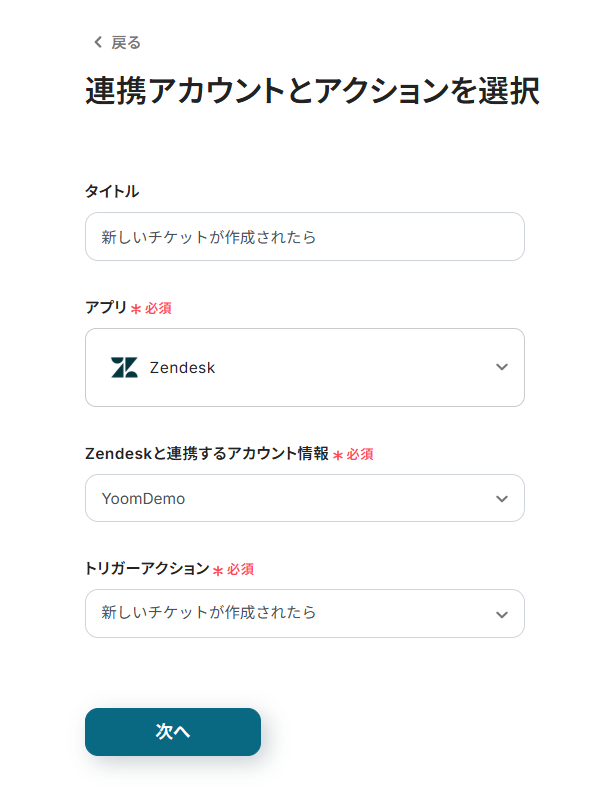Click the Zendeskと連携するアカウント情報 label
605x788 pixels.
pyautogui.click(x=207, y=454)
